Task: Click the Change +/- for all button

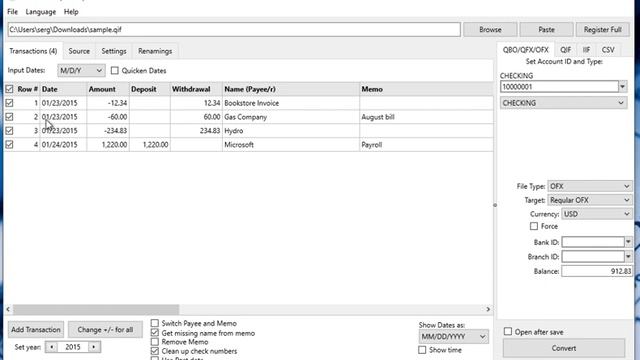Action: [x=105, y=329]
